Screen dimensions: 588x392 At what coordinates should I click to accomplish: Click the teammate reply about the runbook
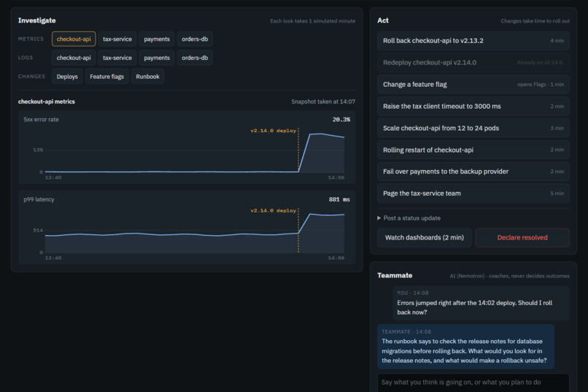point(465,347)
